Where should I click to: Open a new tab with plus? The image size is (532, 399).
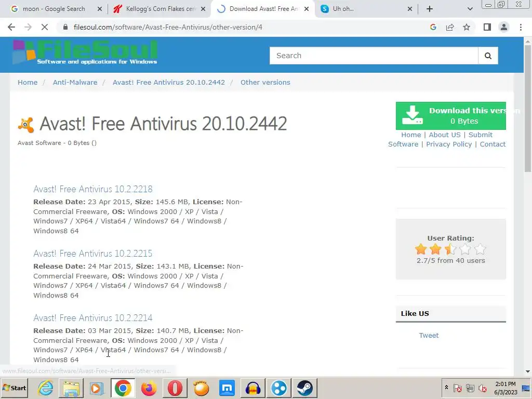430,9
